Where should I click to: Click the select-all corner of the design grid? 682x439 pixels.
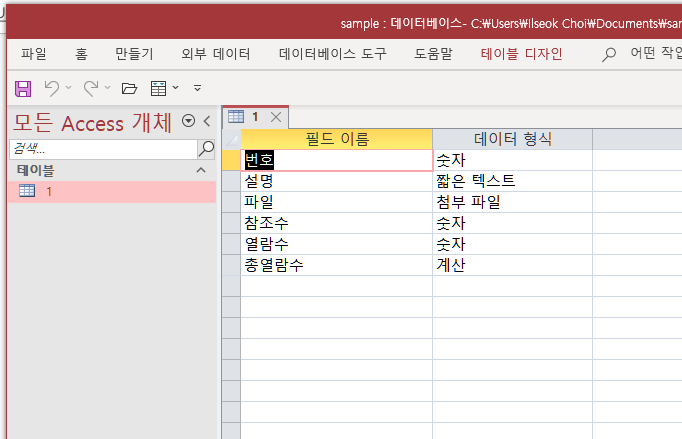point(231,139)
